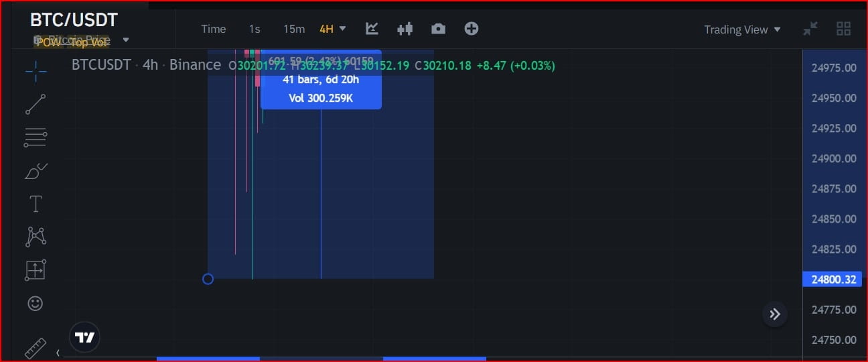Screen dimensions: 868x362
Task: Click the plus circle add icon
Action: pyautogui.click(x=472, y=28)
